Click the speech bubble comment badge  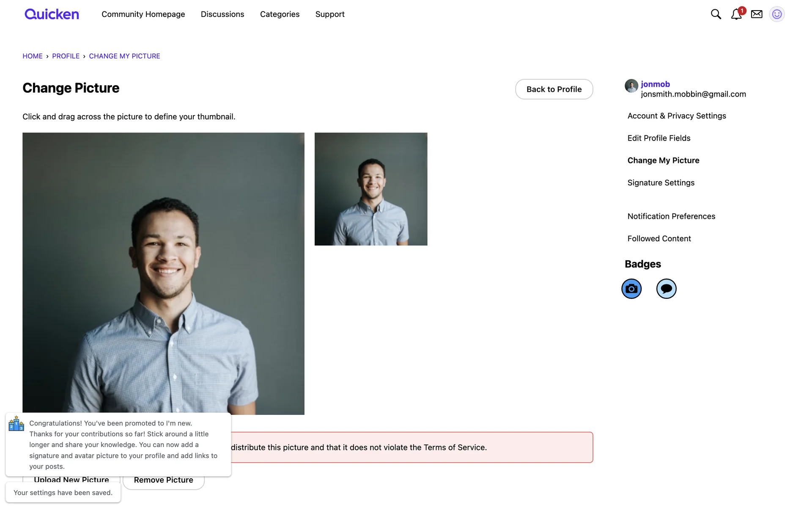coord(666,289)
